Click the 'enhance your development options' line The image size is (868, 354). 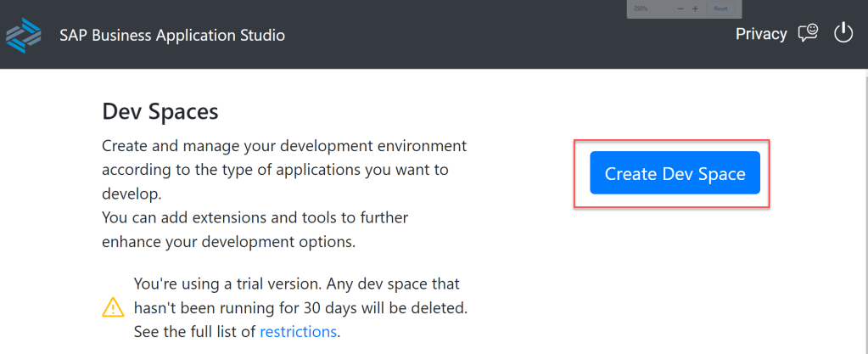tap(228, 242)
